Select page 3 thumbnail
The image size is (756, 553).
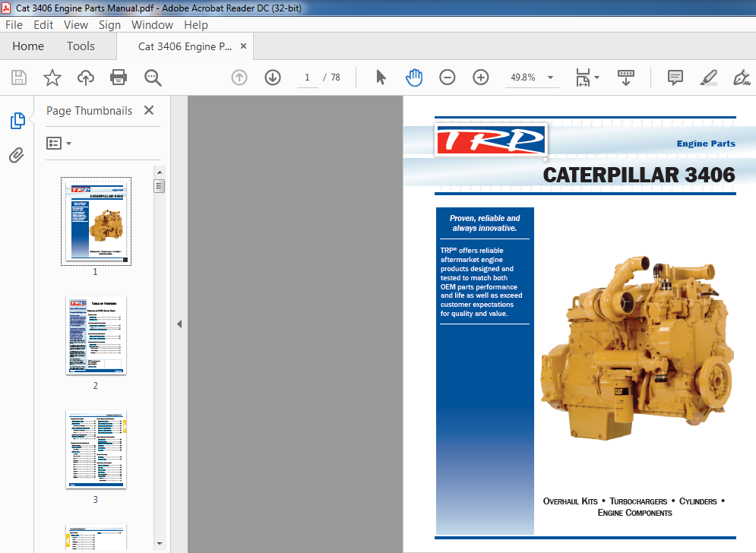(x=96, y=450)
